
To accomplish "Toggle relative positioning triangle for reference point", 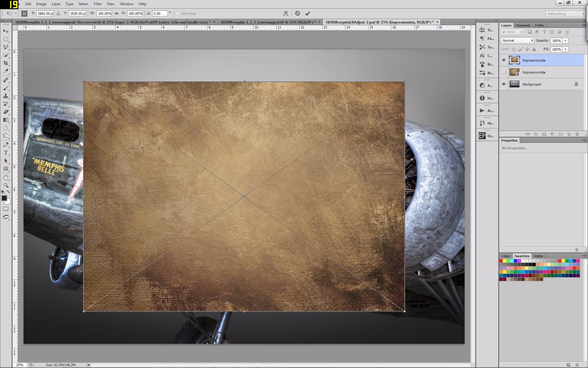I will point(59,13).
